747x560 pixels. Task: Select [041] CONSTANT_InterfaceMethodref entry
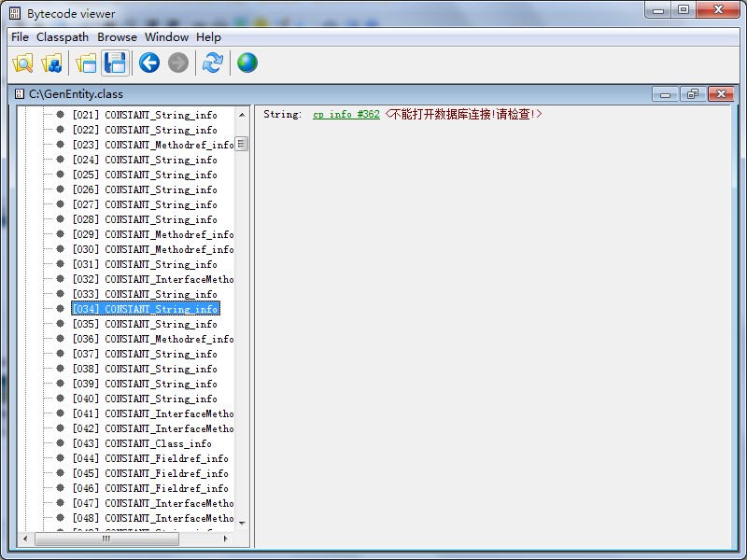[x=153, y=413]
